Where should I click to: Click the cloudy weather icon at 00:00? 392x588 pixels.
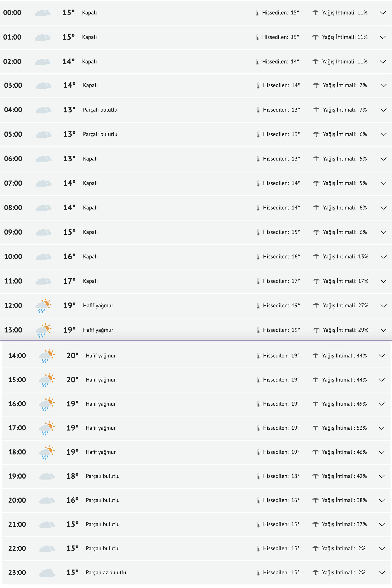(x=43, y=13)
